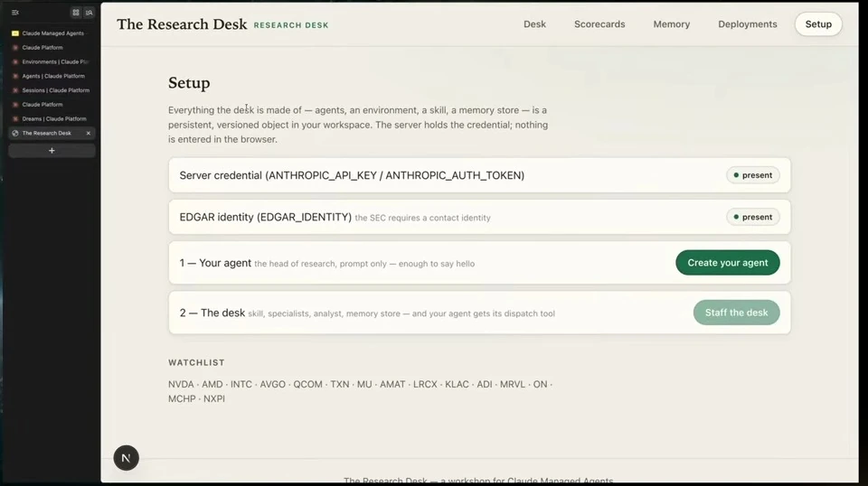Image resolution: width=868 pixels, height=486 pixels.
Task: Click the head of research description text
Action: (364, 264)
